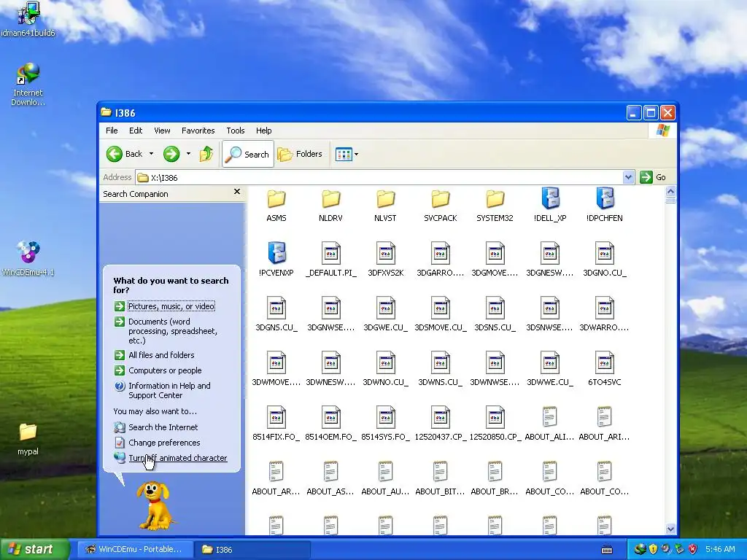Go up one folder level
Viewport: 747px width, 560px height.
pos(206,154)
